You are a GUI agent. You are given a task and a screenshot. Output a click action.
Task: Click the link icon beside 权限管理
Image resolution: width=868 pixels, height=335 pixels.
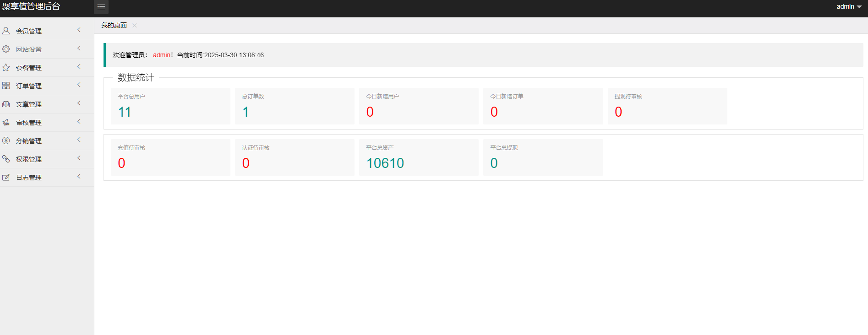[x=6, y=159]
